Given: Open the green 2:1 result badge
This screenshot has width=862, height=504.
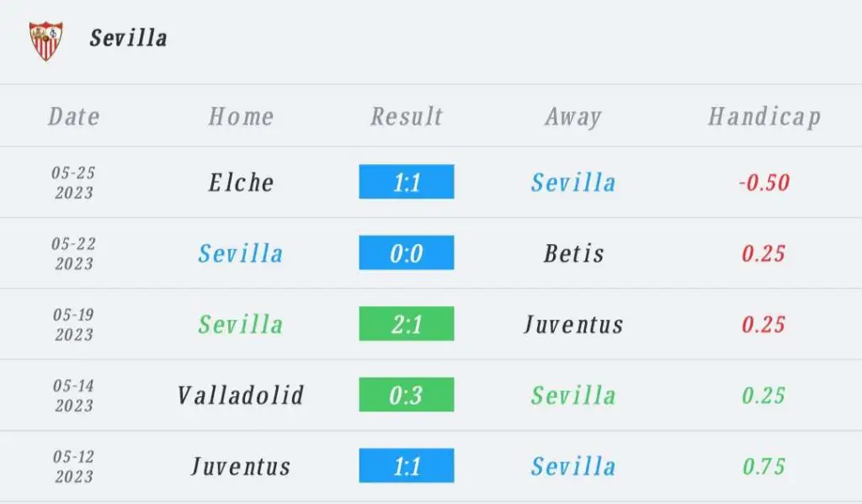Looking at the screenshot, I should 407,324.
